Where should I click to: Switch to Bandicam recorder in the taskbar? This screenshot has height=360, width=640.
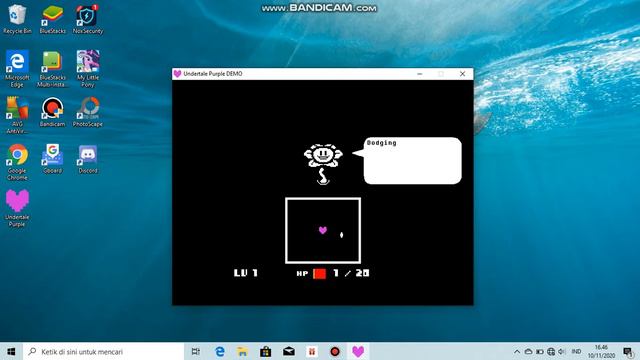(x=335, y=351)
